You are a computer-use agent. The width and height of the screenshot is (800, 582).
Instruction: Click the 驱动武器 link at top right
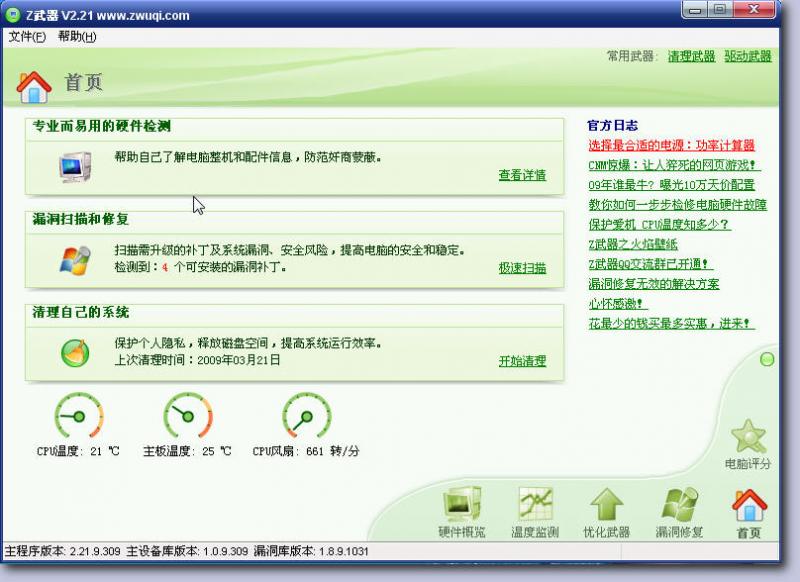[748, 56]
